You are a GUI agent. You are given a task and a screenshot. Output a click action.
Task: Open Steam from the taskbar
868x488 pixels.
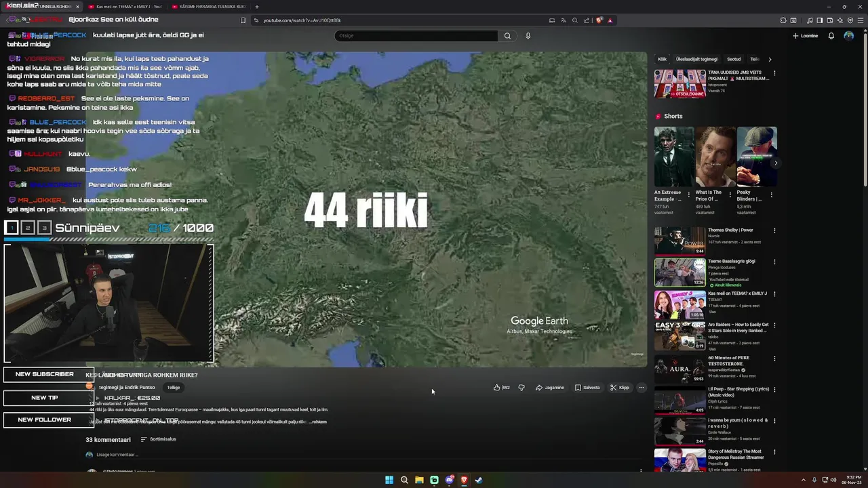coord(479,480)
